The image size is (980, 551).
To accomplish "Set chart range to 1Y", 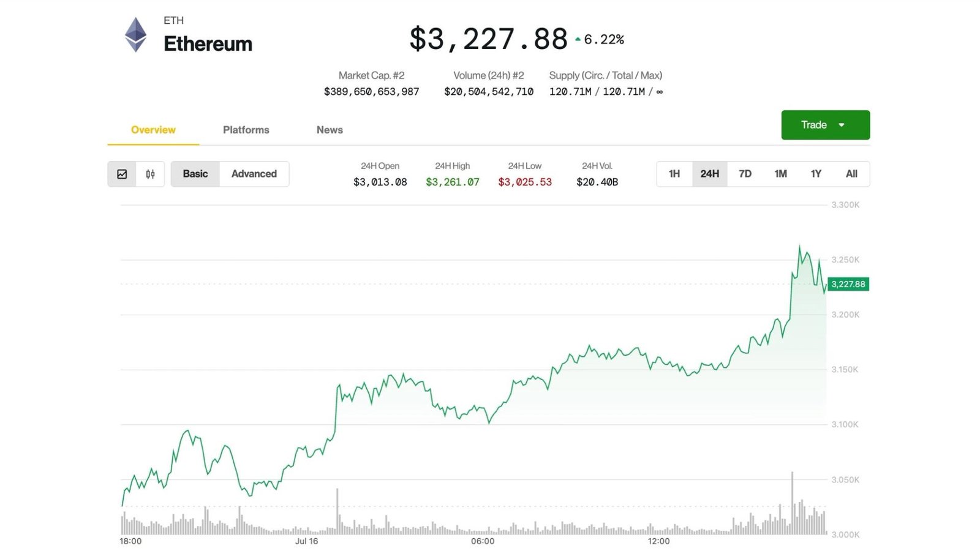I will (x=816, y=174).
